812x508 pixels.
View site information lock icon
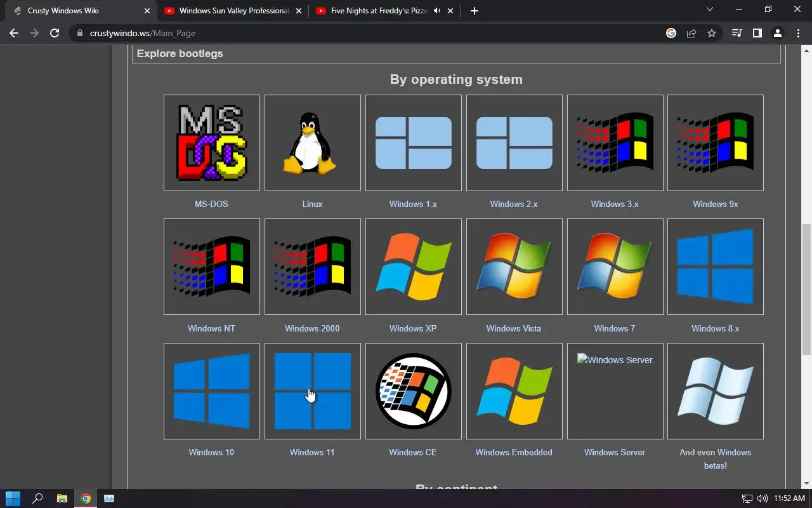point(79,33)
